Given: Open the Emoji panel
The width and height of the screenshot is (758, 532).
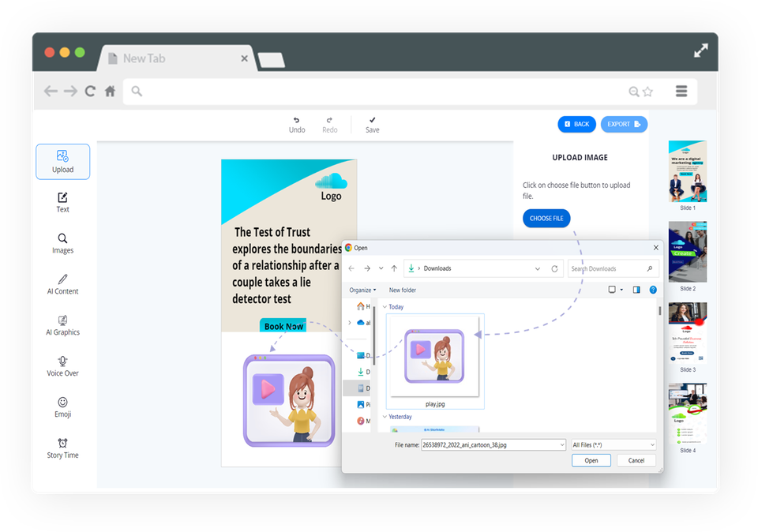Looking at the screenshot, I should (63, 407).
